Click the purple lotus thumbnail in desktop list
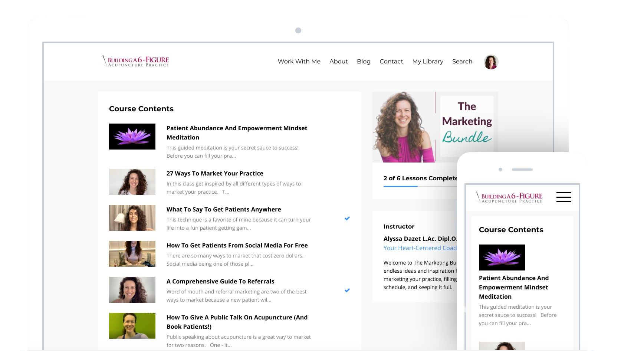The width and height of the screenshot is (644, 351). point(132,137)
